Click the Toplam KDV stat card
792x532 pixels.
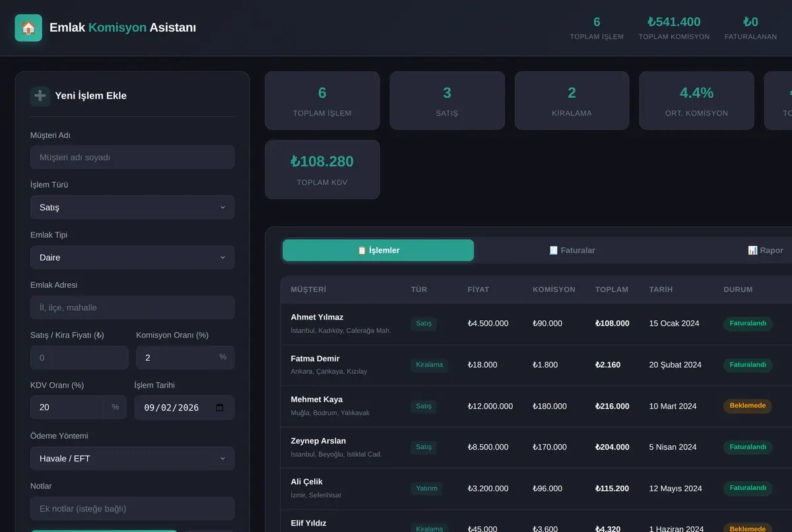click(x=322, y=169)
